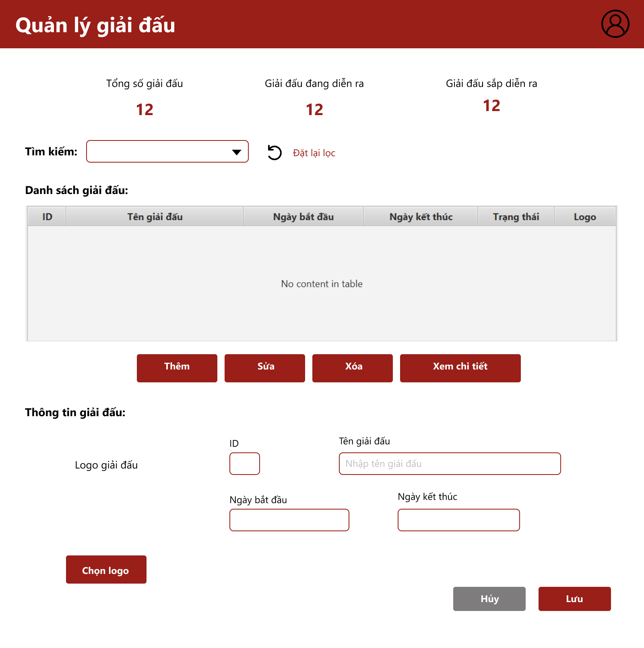Screen dimensions: 644x648
Task: Sort by the ID column header
Action: coord(47,217)
